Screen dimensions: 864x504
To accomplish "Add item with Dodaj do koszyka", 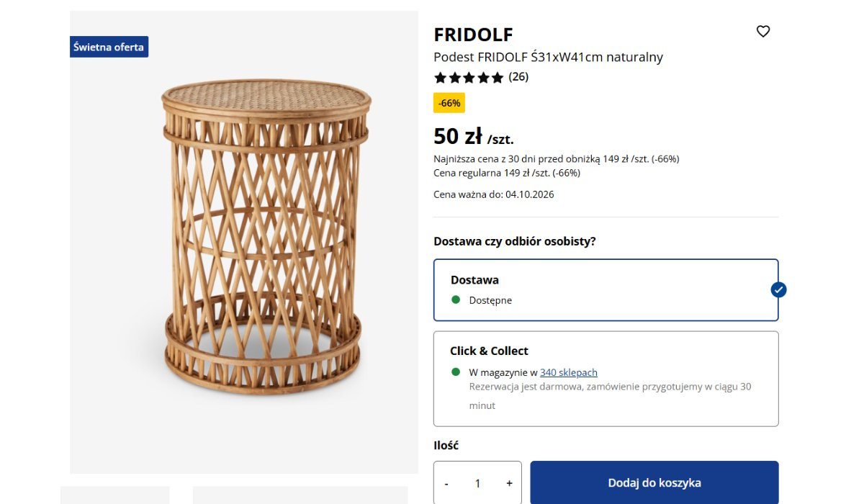I will click(654, 482).
